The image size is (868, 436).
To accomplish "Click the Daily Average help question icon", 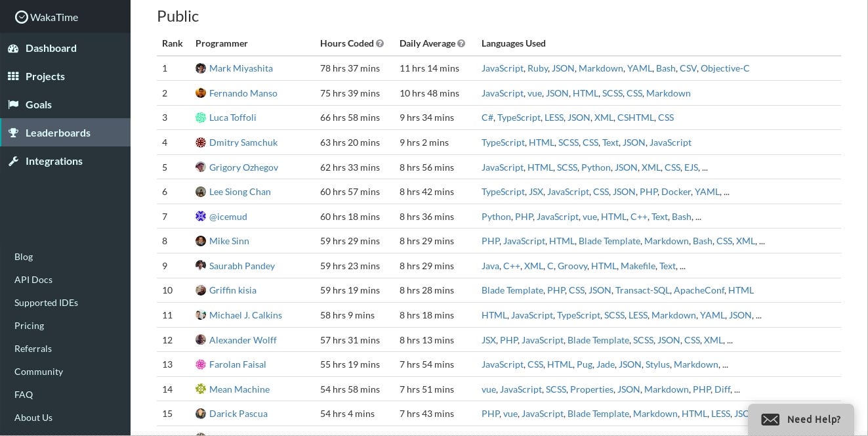I will pyautogui.click(x=461, y=43).
